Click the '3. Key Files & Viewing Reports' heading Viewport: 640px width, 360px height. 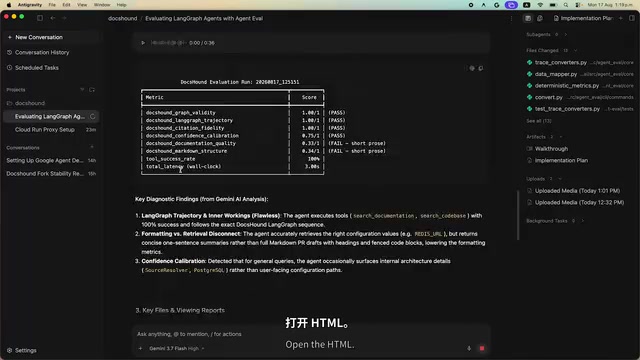click(180, 310)
